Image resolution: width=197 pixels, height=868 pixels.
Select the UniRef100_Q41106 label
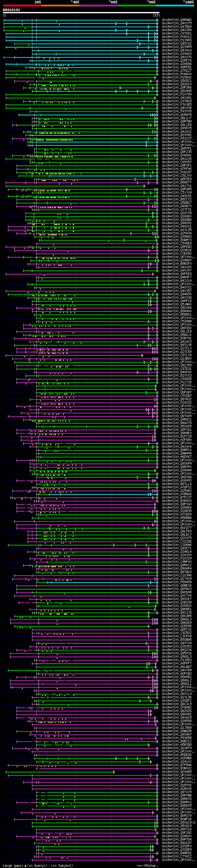point(177,159)
